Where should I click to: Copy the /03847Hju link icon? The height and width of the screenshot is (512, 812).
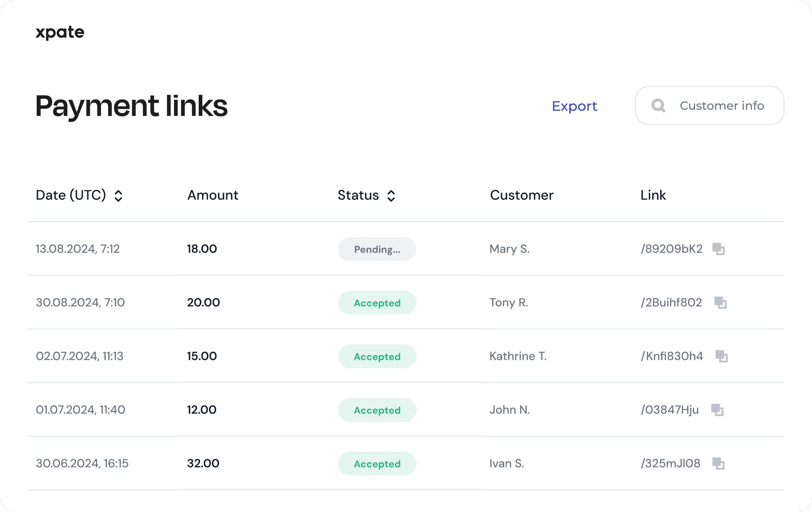[x=717, y=410]
